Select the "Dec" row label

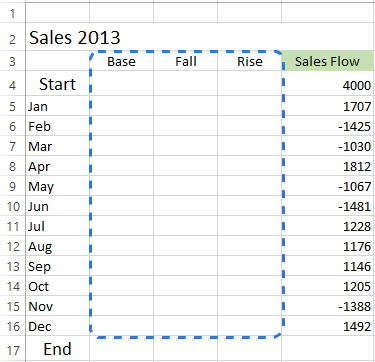click(57, 326)
